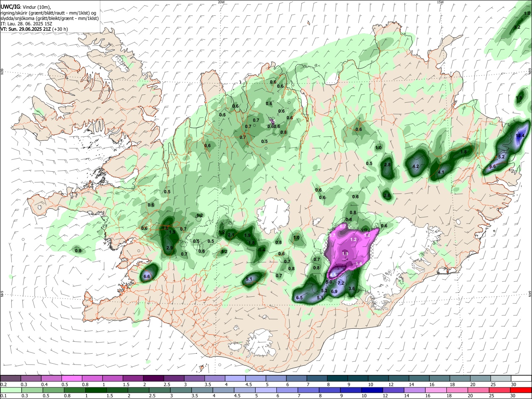Click the 6.5 rainfall value
The height and width of the screenshot is (399, 532).
click(x=299, y=298)
